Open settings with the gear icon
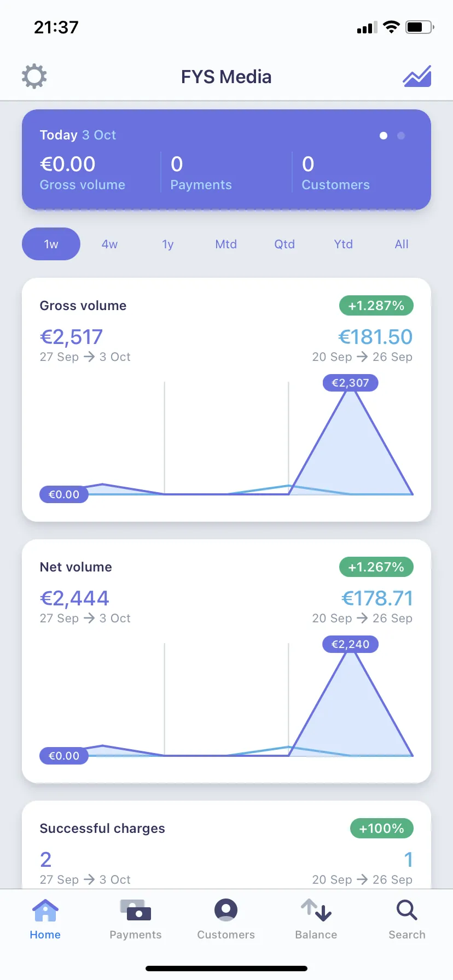The height and width of the screenshot is (980, 453). pos(34,77)
